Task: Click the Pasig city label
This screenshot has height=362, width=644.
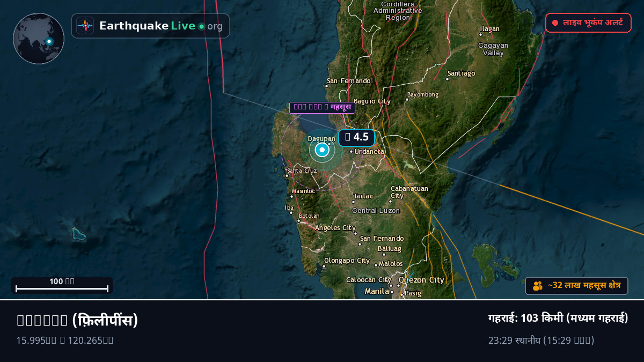Action: coord(413,293)
